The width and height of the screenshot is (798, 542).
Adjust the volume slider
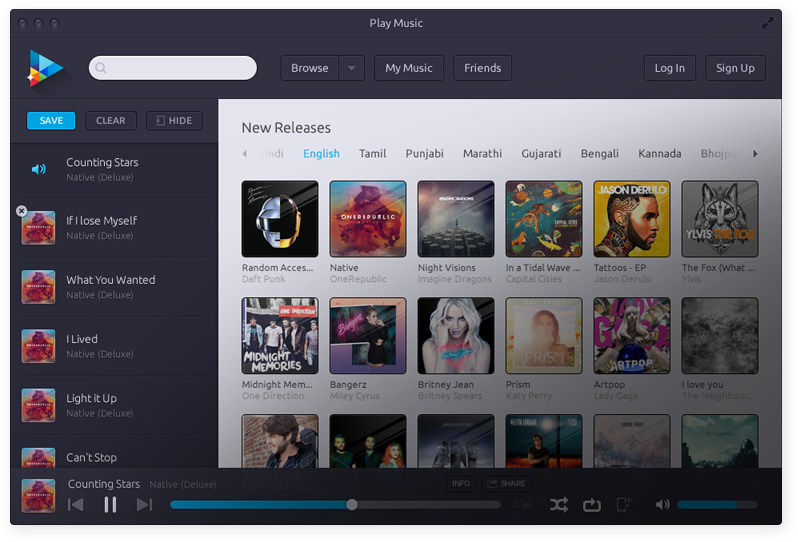[x=717, y=505]
